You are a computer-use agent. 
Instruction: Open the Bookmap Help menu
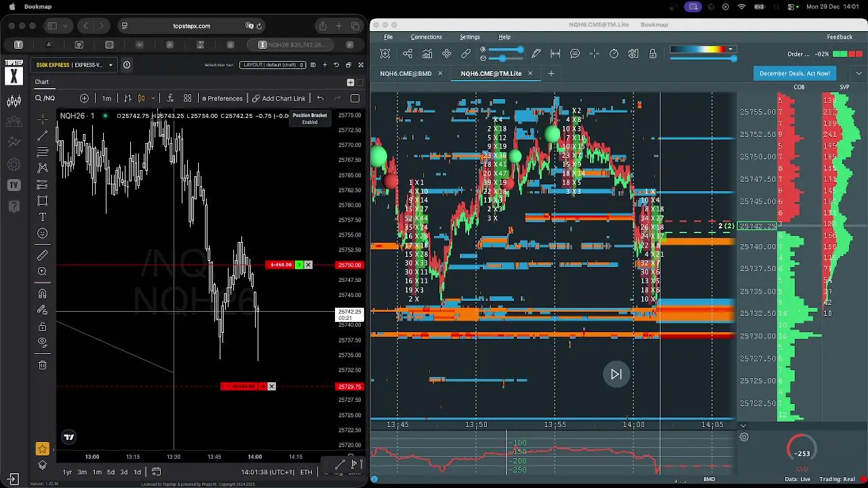505,37
